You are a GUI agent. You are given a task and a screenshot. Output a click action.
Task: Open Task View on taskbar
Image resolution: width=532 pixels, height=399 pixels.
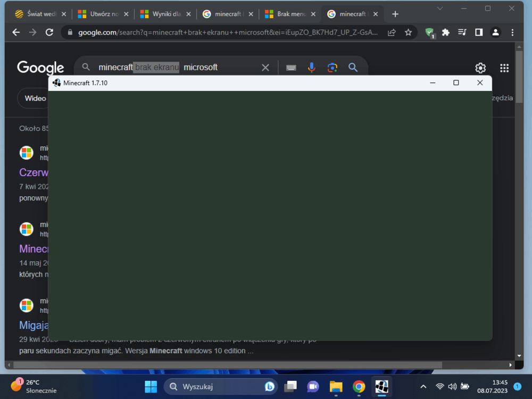(290, 386)
